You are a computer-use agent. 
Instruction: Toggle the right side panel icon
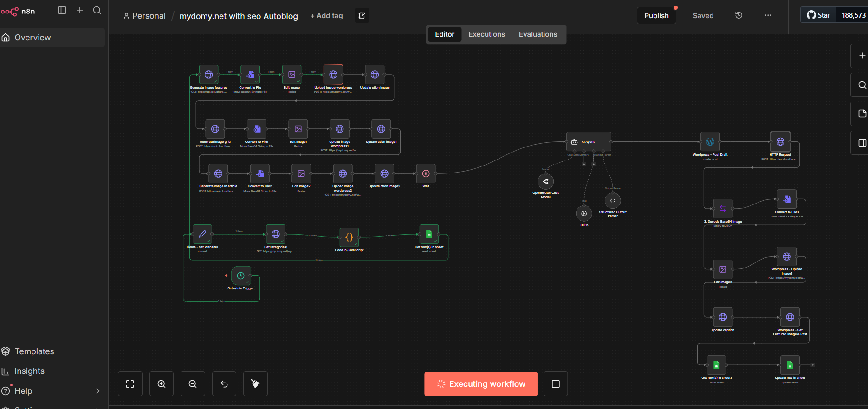pos(862,143)
